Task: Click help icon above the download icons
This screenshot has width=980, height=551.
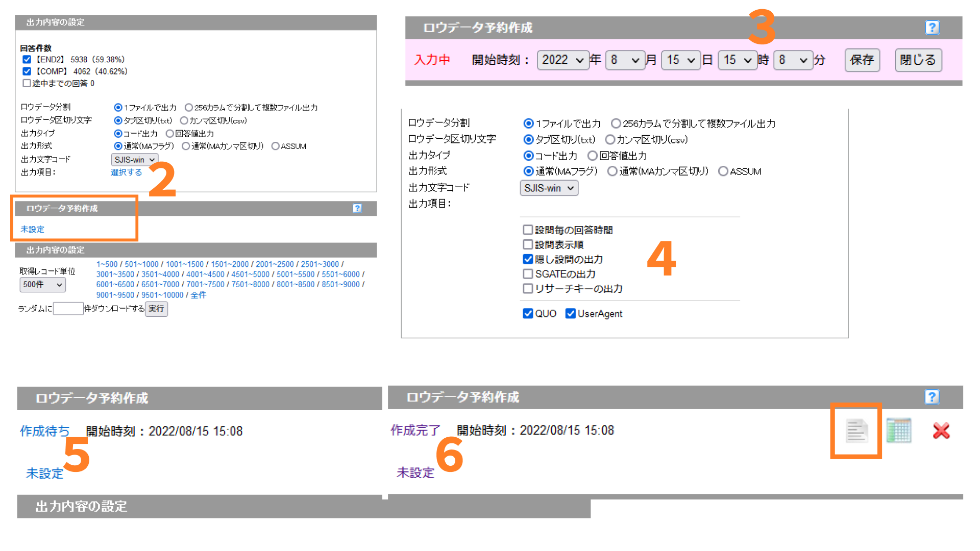Action: point(932,397)
